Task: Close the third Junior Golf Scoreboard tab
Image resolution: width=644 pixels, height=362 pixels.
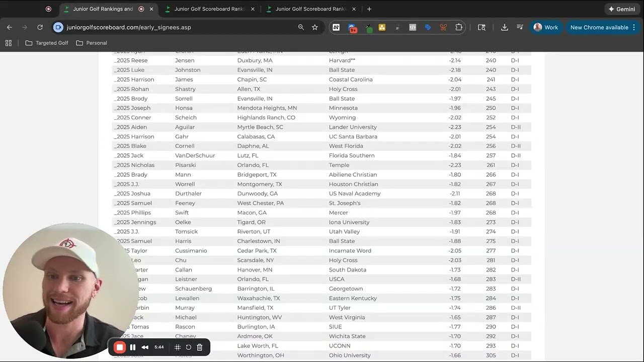Action: point(354,9)
